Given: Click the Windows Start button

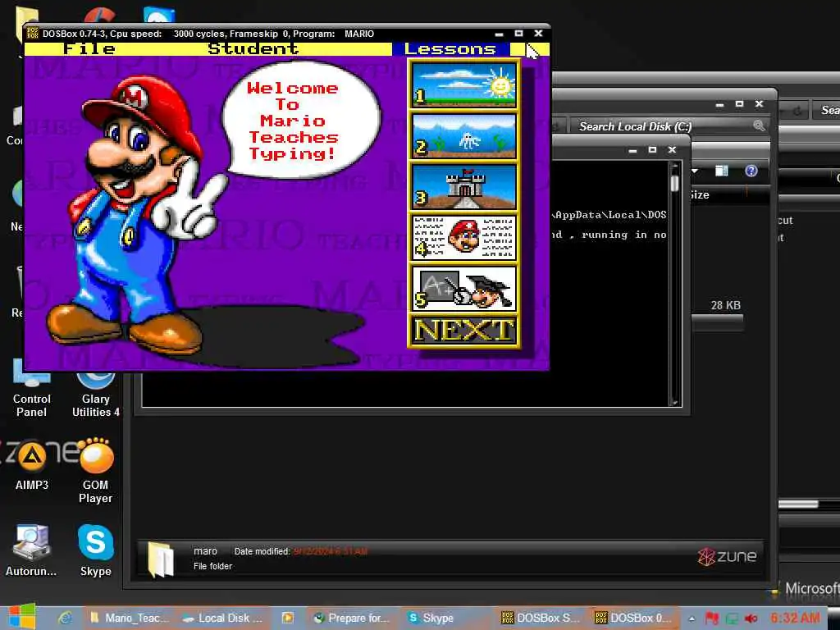Looking at the screenshot, I should tap(21, 617).
